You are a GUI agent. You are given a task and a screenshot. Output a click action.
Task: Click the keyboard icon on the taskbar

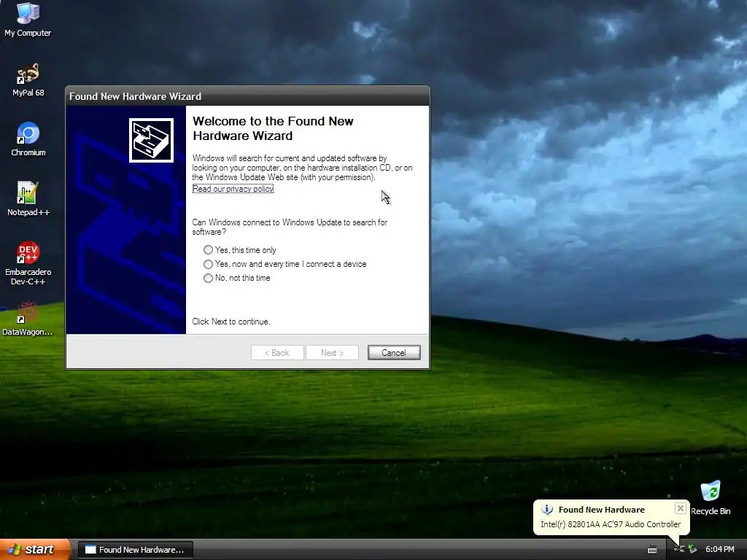tap(652, 550)
